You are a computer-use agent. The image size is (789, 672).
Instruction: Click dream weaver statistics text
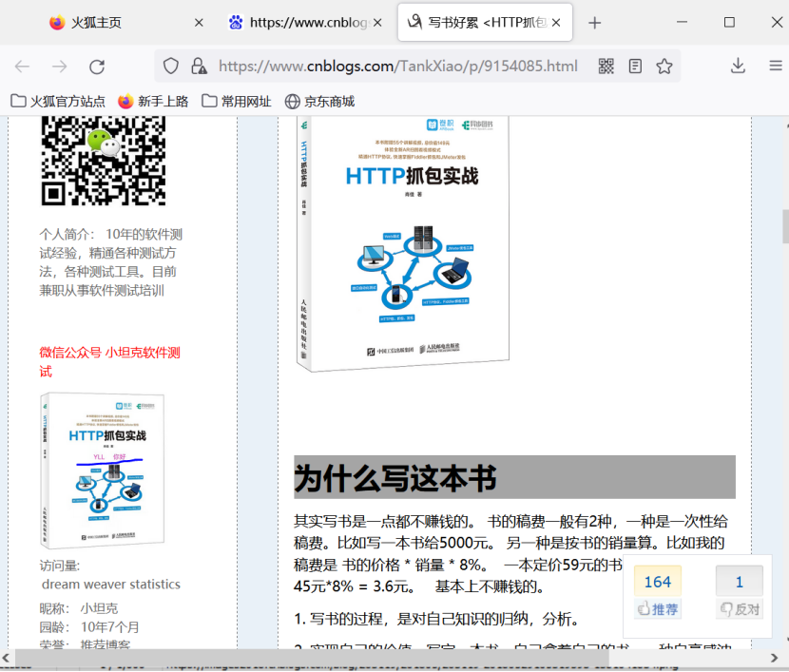click(x=110, y=585)
